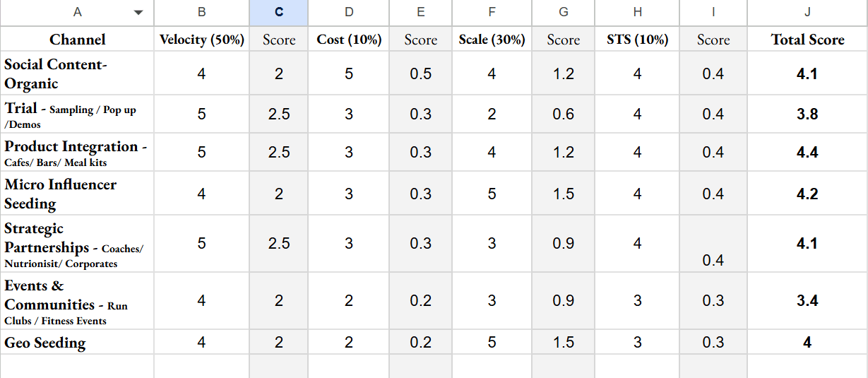Viewport: 868px width, 378px height.
Task: Click the Total Score header cell
Action: (807, 40)
